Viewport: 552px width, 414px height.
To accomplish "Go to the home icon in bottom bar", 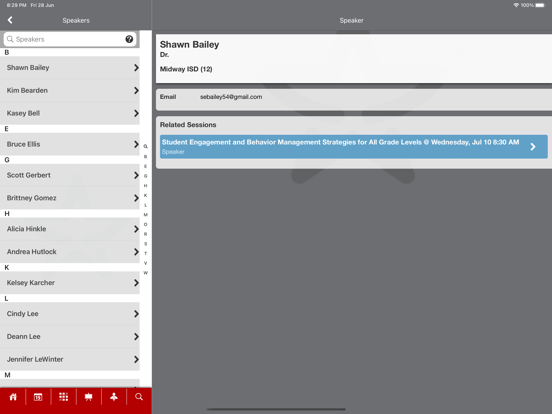I will click(13, 397).
